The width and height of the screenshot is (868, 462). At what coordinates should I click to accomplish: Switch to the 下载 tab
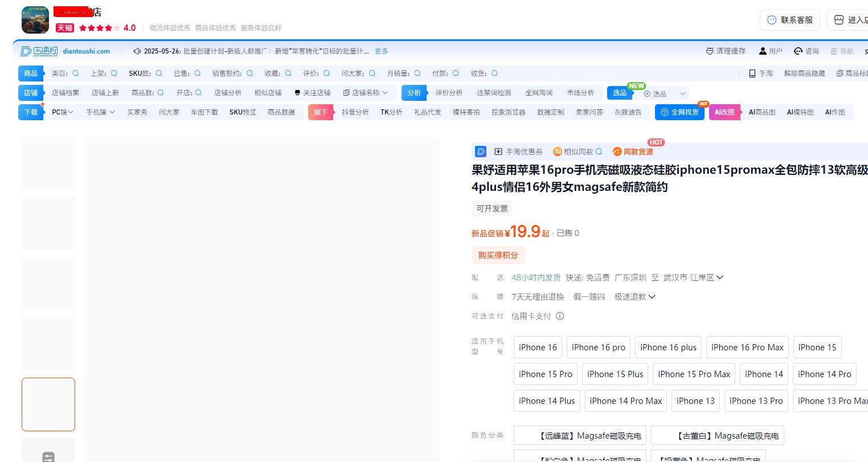[x=31, y=112]
